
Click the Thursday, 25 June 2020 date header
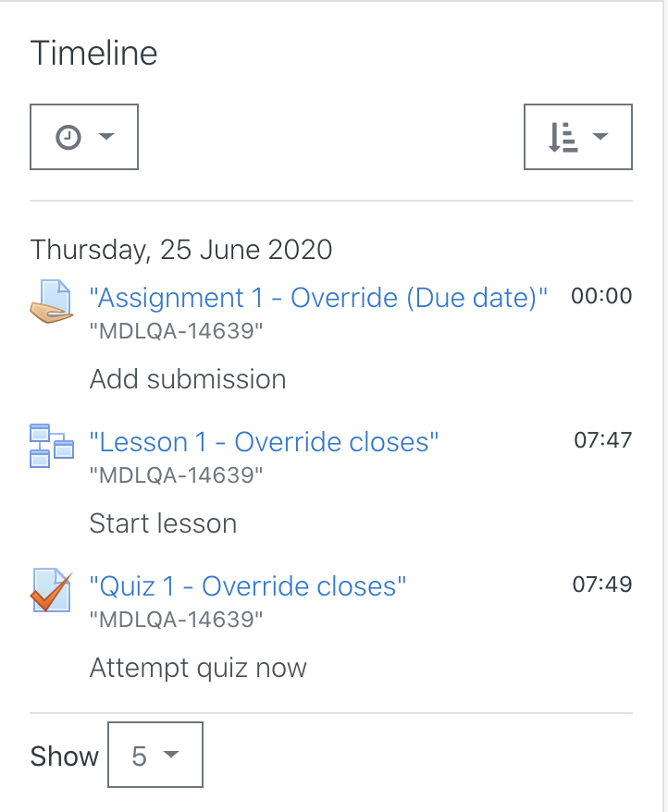tap(180, 250)
